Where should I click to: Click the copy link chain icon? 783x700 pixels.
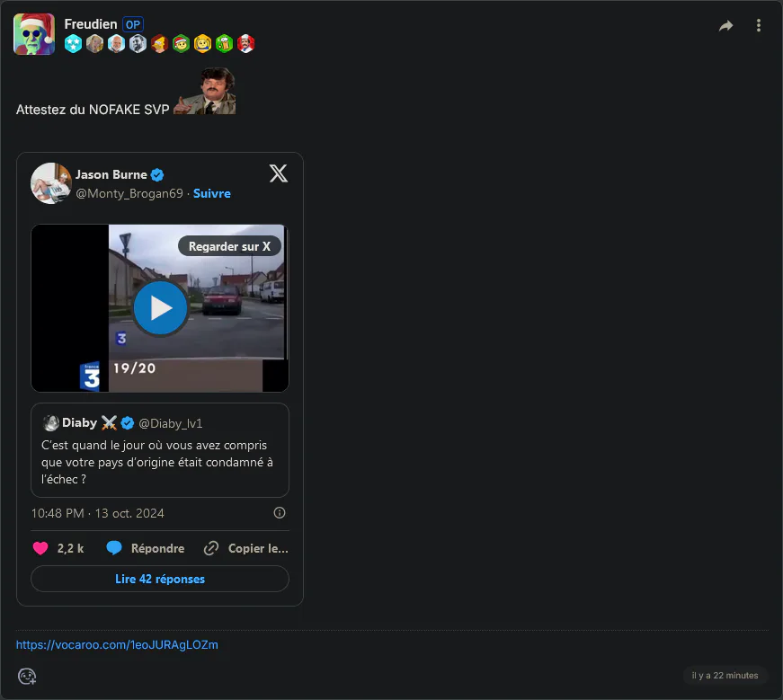pos(211,548)
